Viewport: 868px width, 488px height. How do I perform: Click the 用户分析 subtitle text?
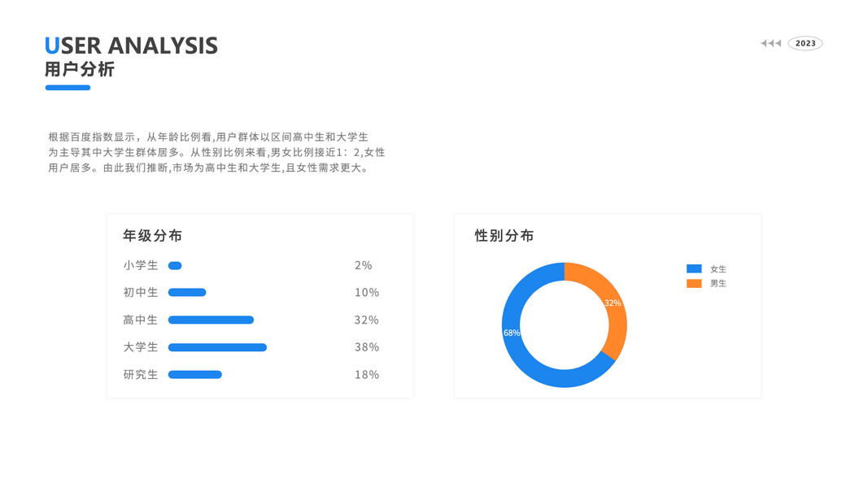[80, 69]
